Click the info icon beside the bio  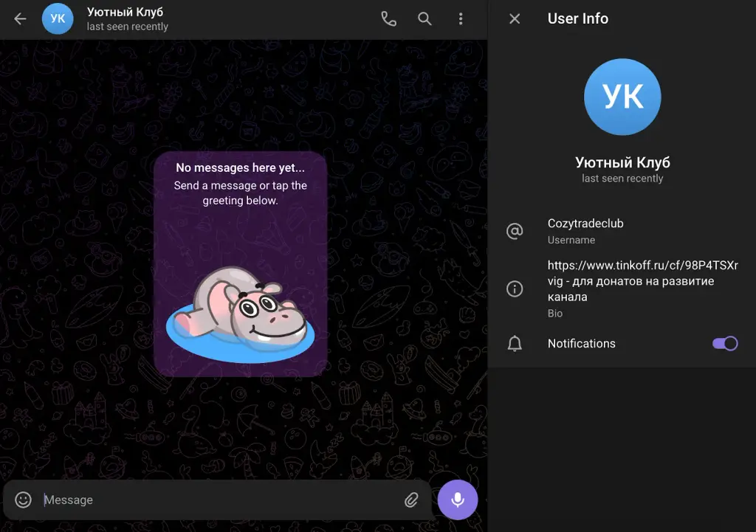point(515,289)
